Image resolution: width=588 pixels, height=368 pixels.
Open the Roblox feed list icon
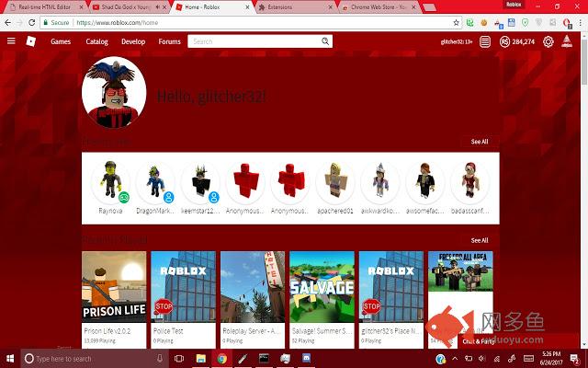point(485,41)
